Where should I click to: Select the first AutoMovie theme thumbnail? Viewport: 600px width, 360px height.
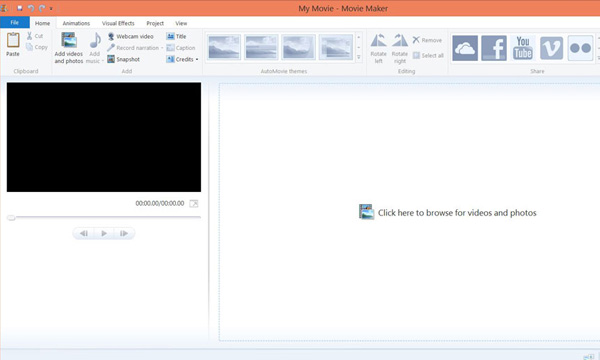[x=224, y=47]
